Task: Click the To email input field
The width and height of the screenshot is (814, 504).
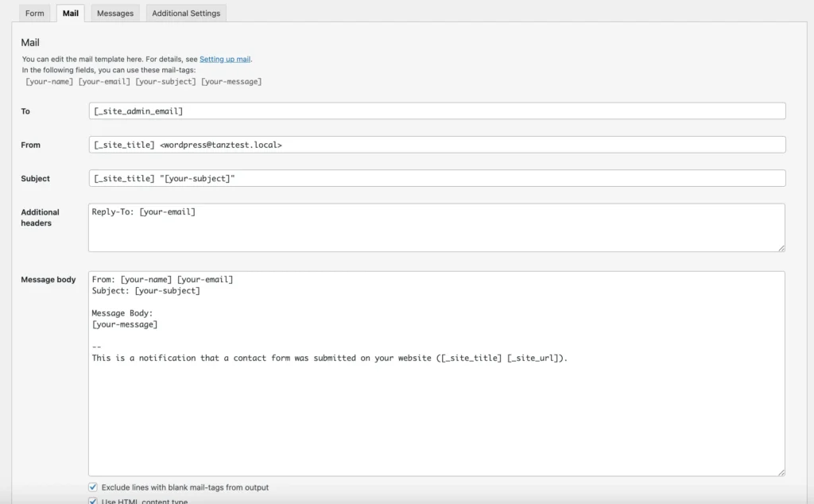Action: [x=437, y=111]
